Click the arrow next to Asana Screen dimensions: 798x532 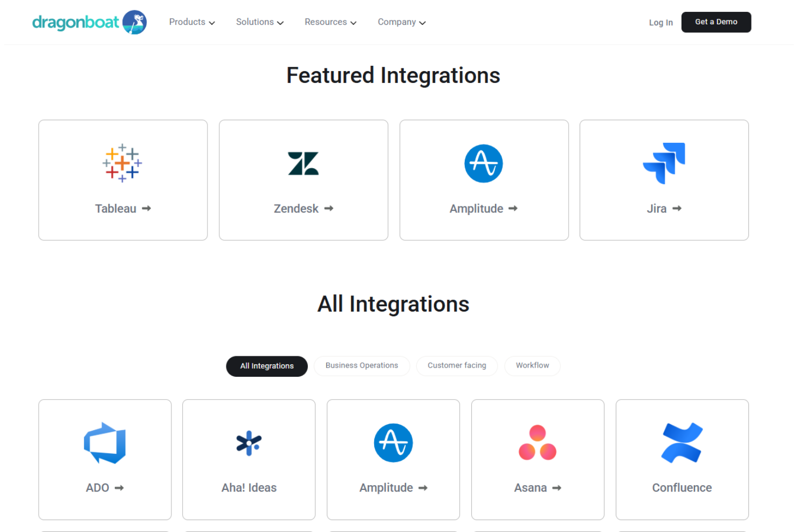(556, 488)
